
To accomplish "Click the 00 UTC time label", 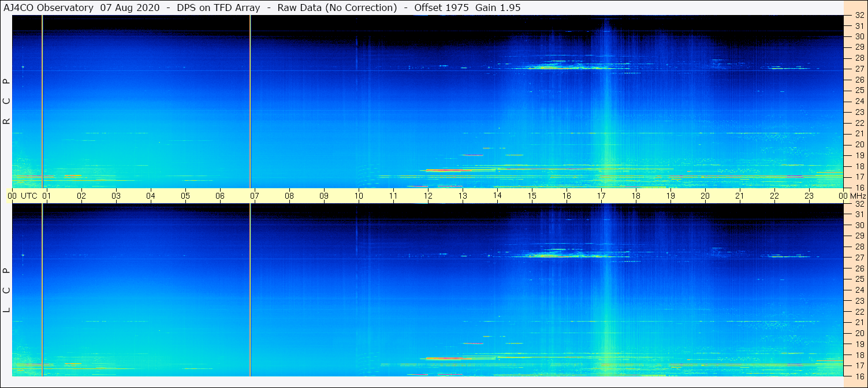I will (x=23, y=196).
